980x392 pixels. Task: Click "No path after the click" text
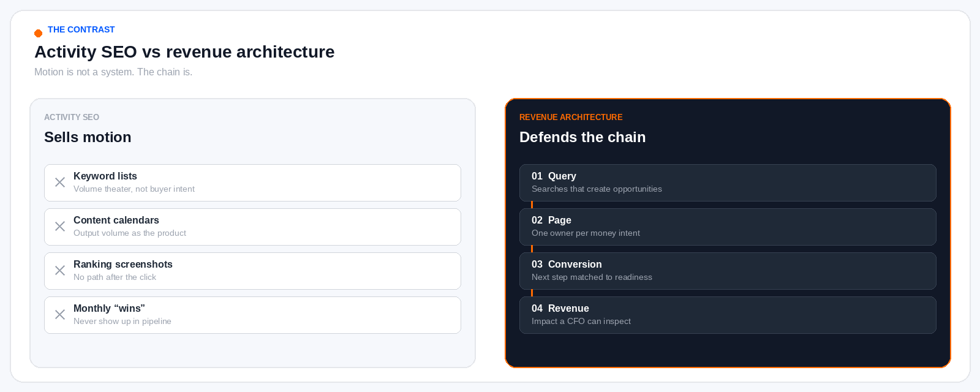point(115,277)
